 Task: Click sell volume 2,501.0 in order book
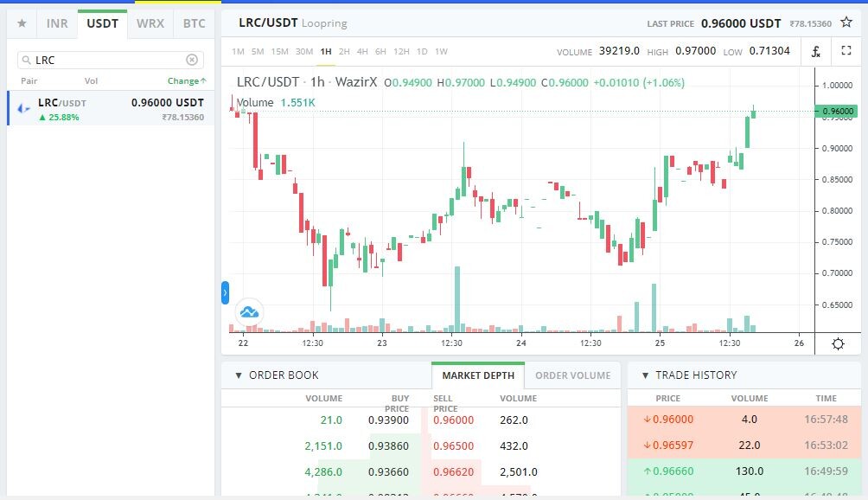pyautogui.click(x=519, y=472)
